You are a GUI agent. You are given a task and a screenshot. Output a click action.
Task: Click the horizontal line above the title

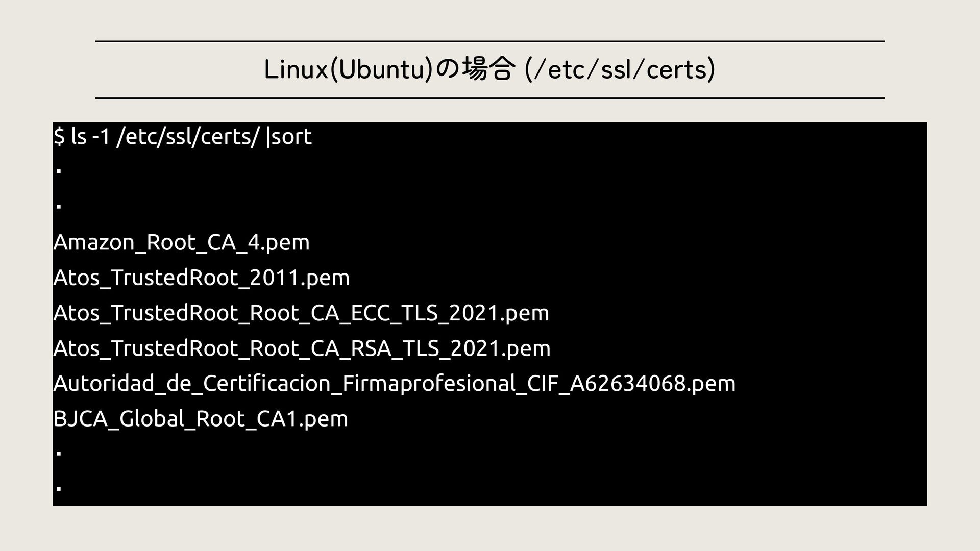(x=489, y=41)
